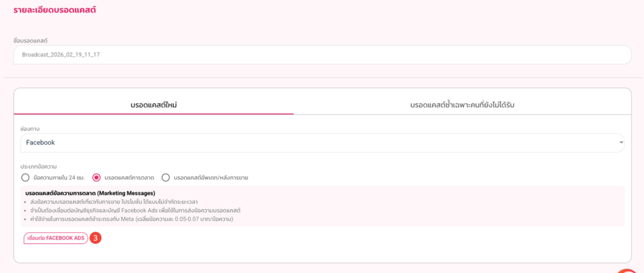Click the caret arrow of the Facebook channel selector

click(621, 143)
